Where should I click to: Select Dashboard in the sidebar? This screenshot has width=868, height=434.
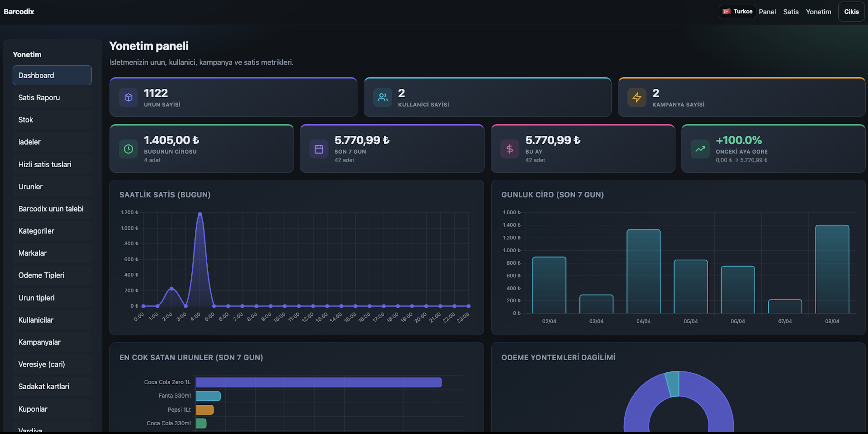(x=52, y=75)
